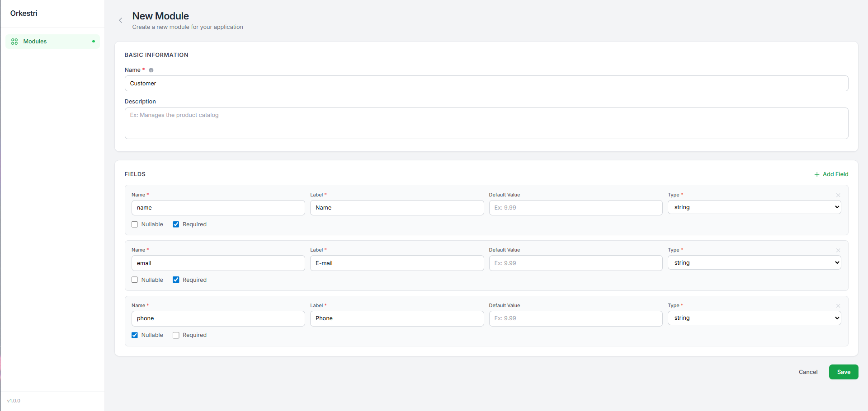Open the Type dropdown for the email field
Screen dimensions: 868x411
click(x=754, y=262)
